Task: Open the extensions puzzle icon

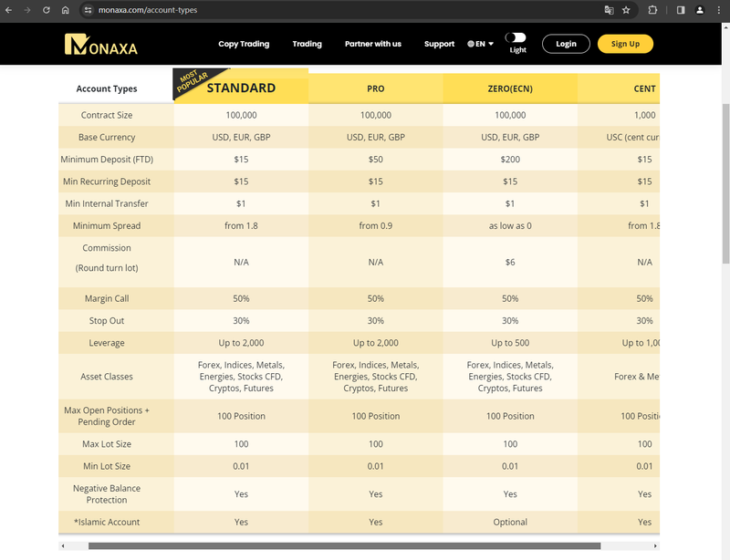Action: 652,10
